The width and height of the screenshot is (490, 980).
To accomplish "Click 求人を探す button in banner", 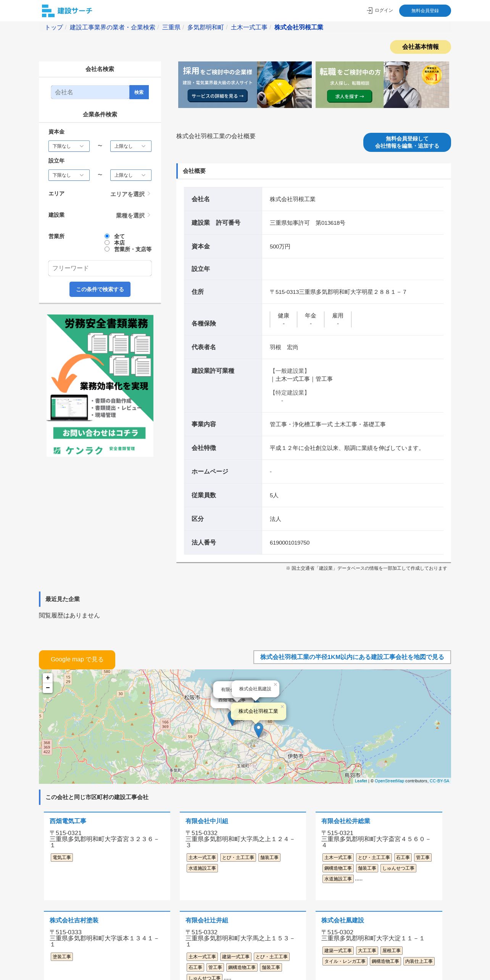I will coord(350,97).
